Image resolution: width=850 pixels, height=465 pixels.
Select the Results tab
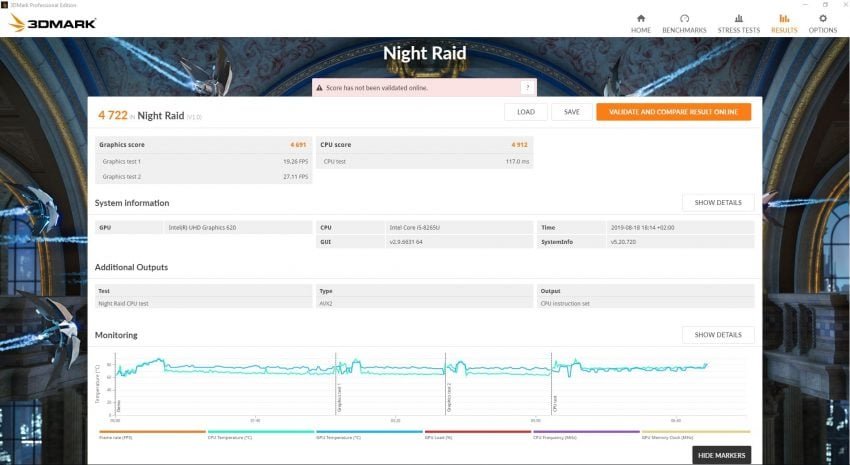pos(784,23)
